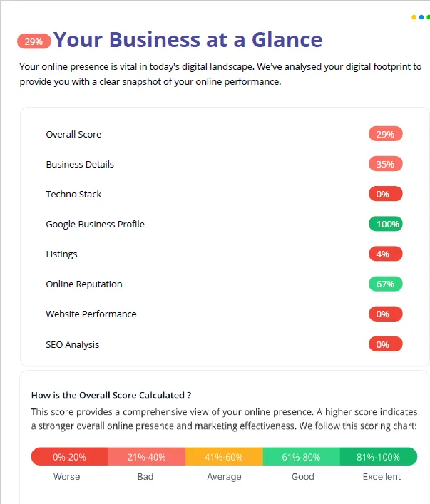Click the yellow dot at top right
The image size is (430, 504).
(414, 17)
